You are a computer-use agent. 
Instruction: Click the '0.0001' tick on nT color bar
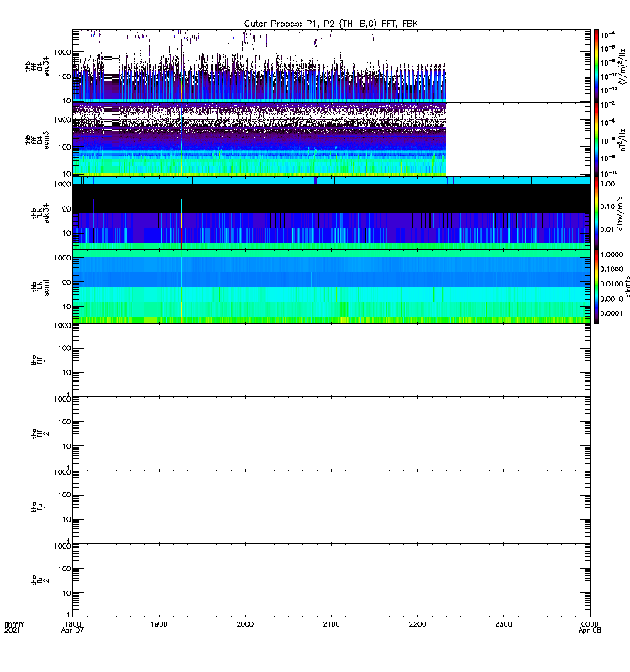click(612, 313)
